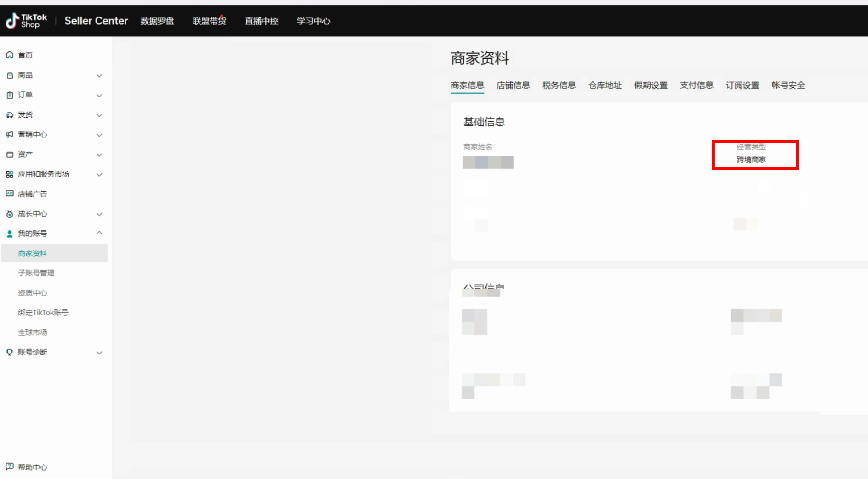Click the clipboard icon beside 订单

(10, 95)
